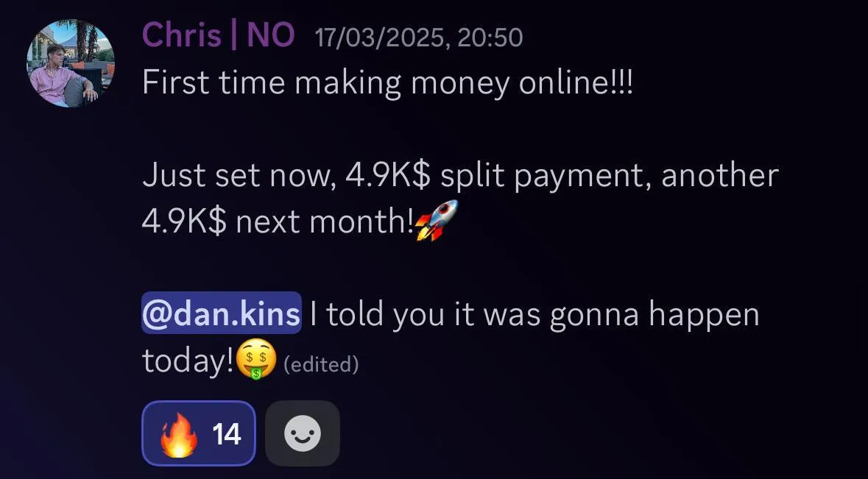Open Chris's profile picture avatar
The image size is (868, 479).
tap(70, 63)
